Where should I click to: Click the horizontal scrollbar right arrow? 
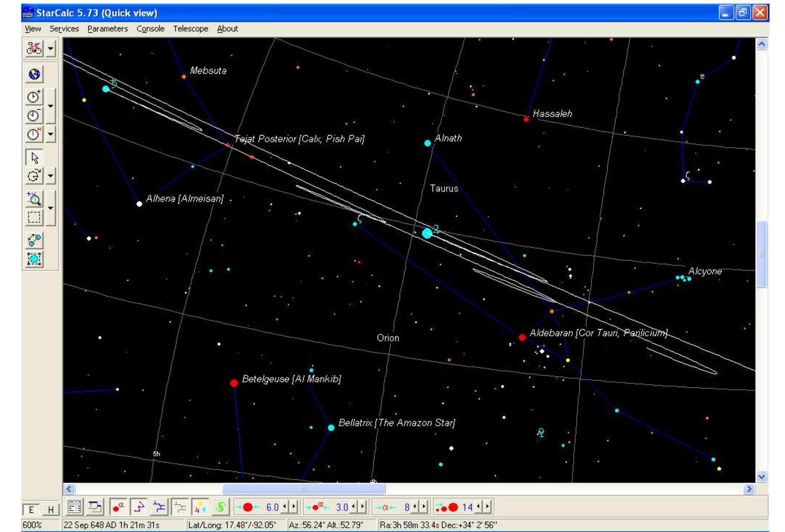[749, 489]
